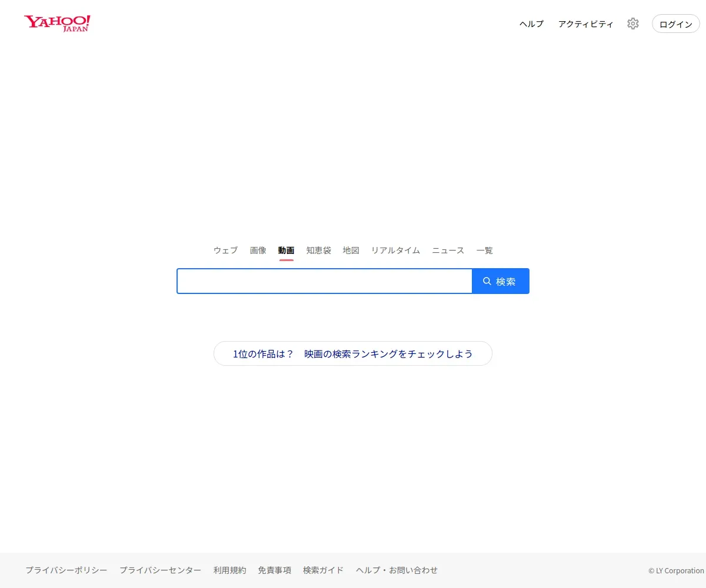Open the ヘルプ・お問い合わせ footer link
706x588 pixels.
click(397, 570)
